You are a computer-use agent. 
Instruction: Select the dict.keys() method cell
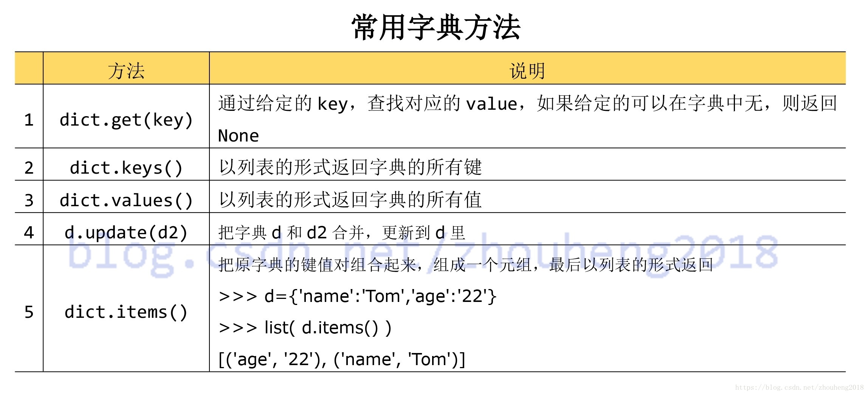pos(126,168)
